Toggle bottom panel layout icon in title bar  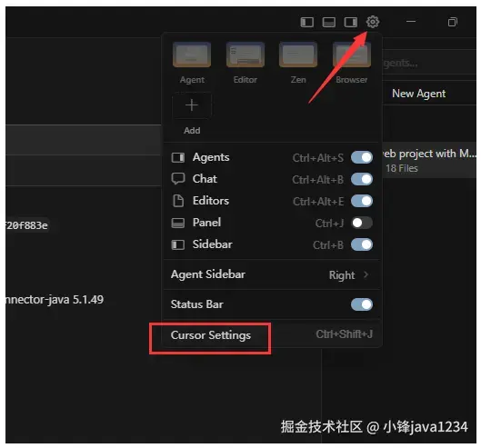pos(328,22)
